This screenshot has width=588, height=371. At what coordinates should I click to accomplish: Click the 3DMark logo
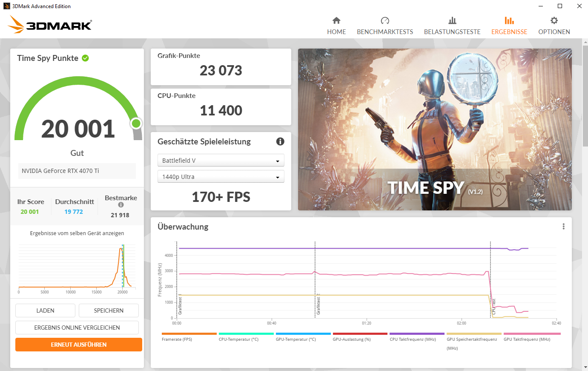coord(49,24)
